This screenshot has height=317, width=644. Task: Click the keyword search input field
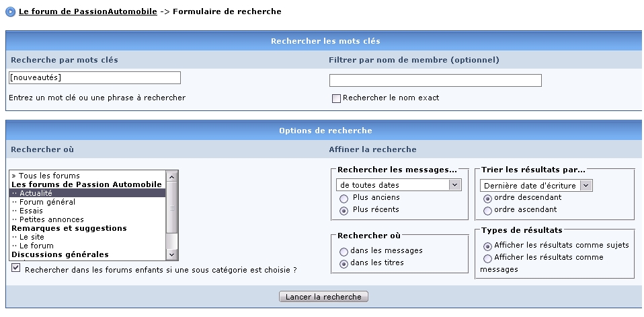point(95,77)
